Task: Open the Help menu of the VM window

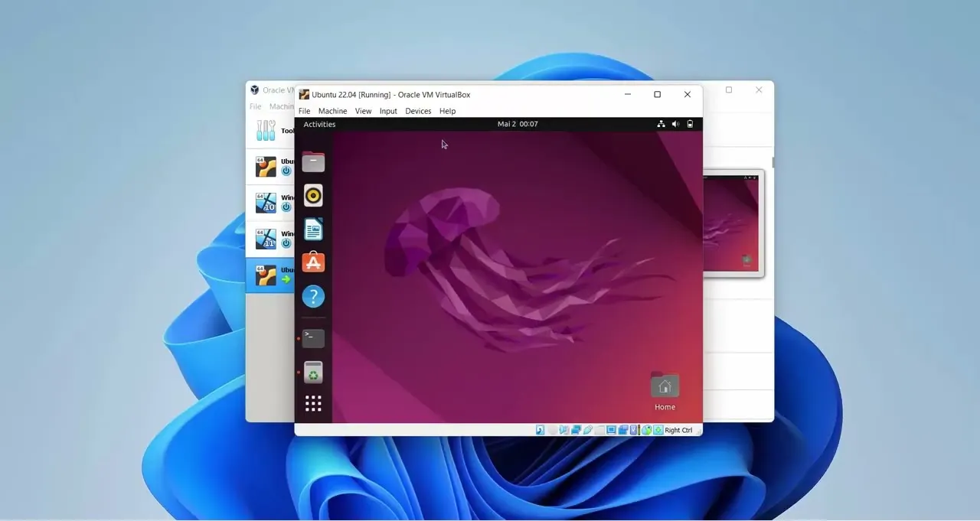Action: pyautogui.click(x=447, y=111)
